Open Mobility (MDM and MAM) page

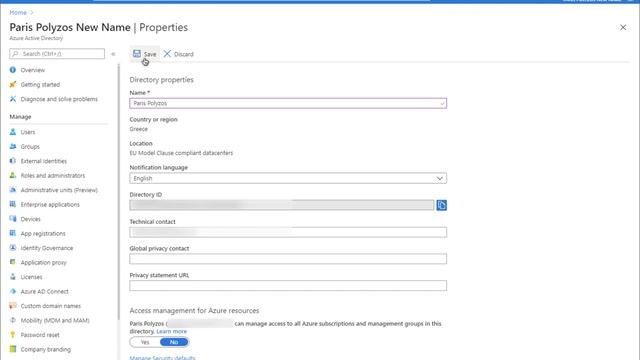click(55, 320)
